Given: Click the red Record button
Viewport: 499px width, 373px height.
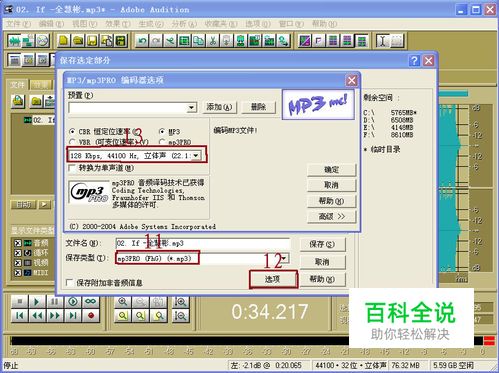Looking at the screenshot, I should 91,315.
